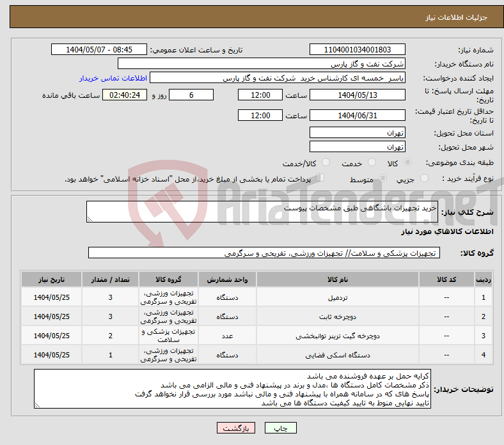This screenshot has width=504, height=445.
Task: Click the requester field یاسر خمسه ای
Action: [x=278, y=78]
